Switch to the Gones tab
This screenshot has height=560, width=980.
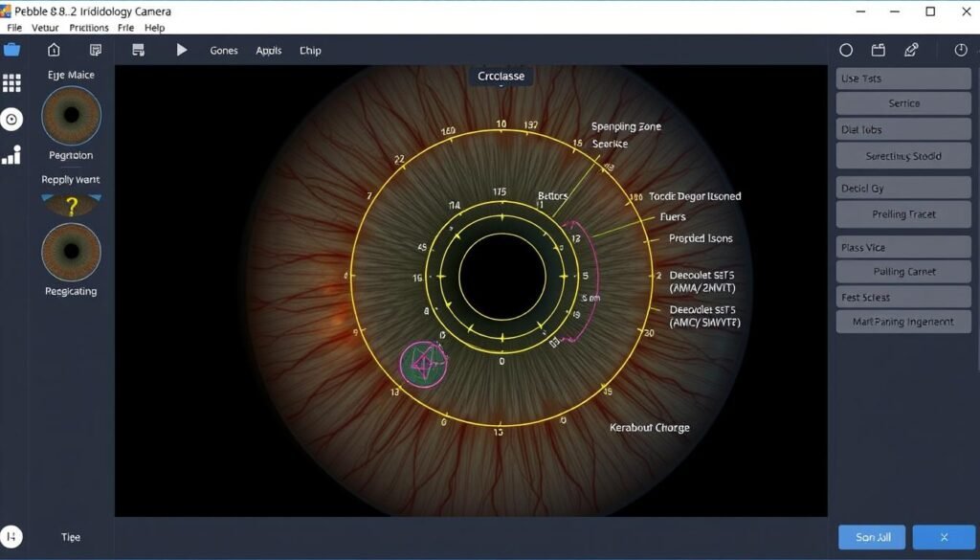click(224, 51)
